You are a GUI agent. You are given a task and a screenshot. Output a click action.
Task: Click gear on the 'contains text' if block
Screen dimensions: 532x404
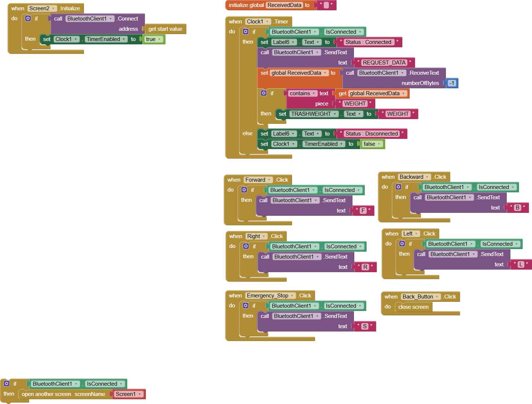264,93
